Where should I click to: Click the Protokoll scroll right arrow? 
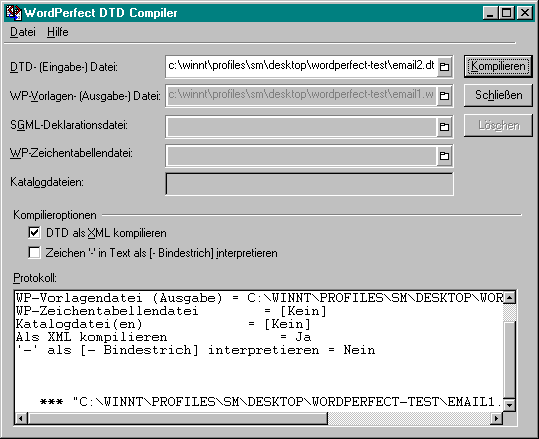496,418
